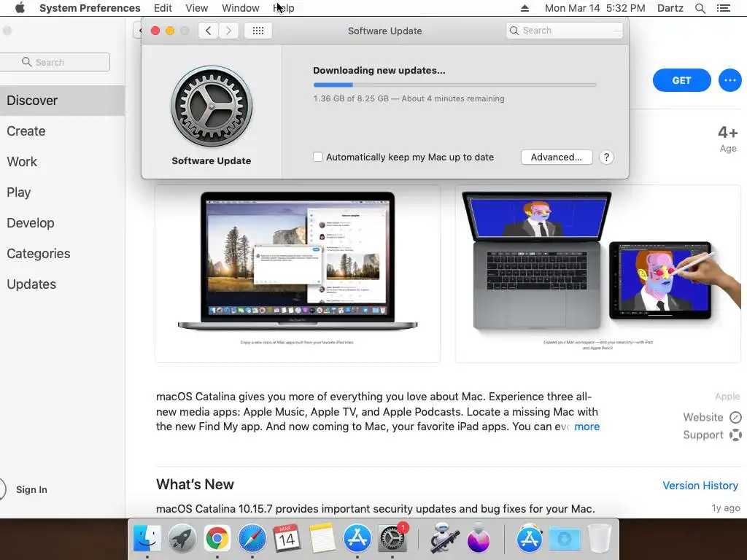Image resolution: width=747 pixels, height=560 pixels.
Task: Open the running App Store in the Dock
Action: point(357,538)
